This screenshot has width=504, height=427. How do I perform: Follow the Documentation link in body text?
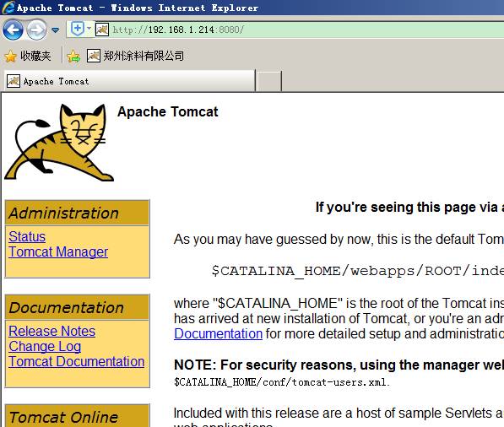click(x=219, y=333)
